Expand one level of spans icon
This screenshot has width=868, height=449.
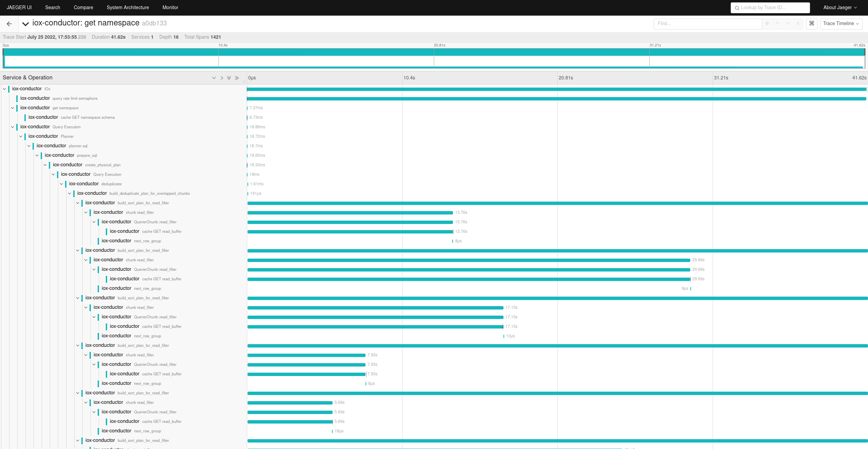(221, 78)
